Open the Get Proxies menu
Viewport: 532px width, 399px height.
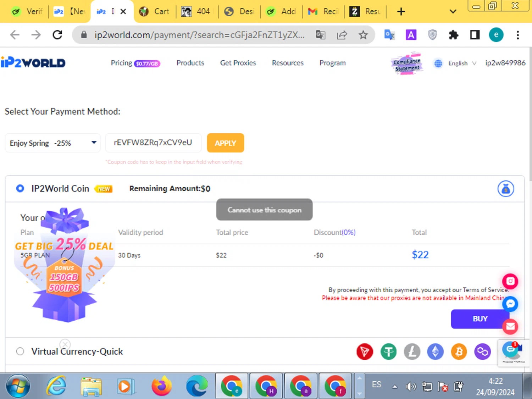[x=238, y=63]
